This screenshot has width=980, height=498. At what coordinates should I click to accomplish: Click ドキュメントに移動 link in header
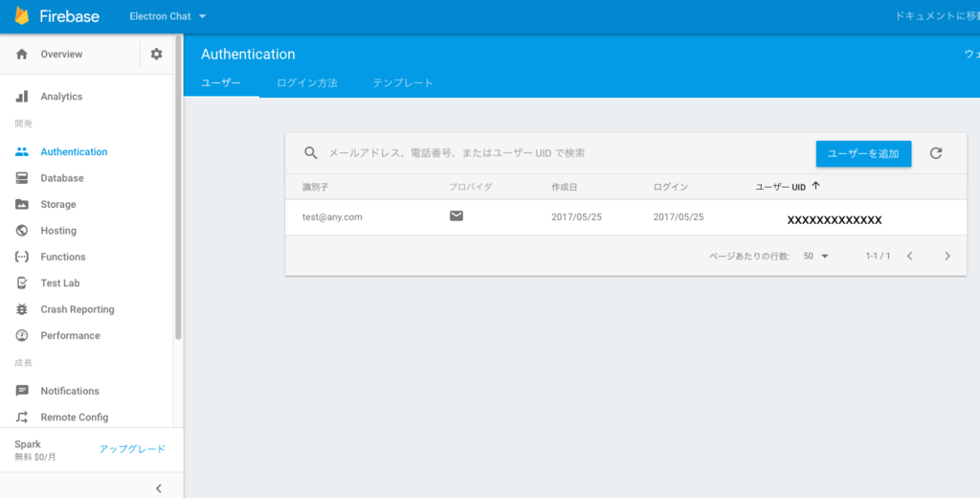tap(938, 16)
